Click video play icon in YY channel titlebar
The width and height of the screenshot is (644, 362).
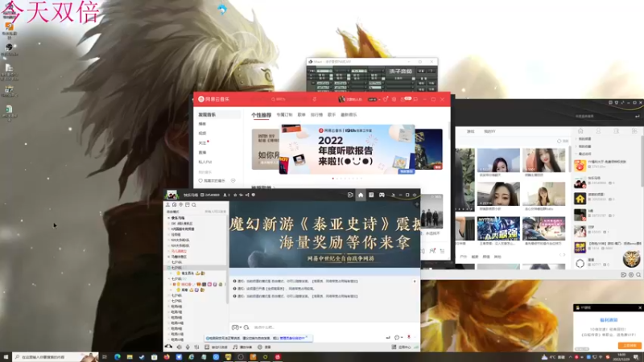[x=350, y=195]
